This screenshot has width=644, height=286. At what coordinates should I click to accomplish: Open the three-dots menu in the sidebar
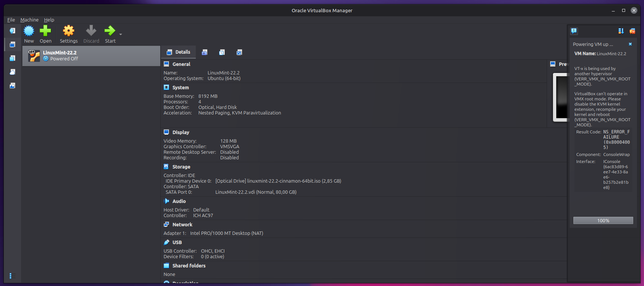pos(10,276)
